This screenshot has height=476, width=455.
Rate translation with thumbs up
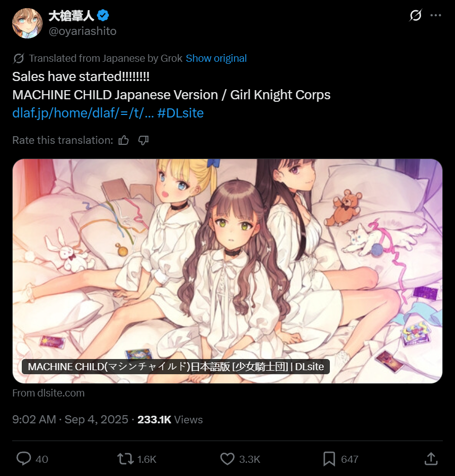[124, 140]
